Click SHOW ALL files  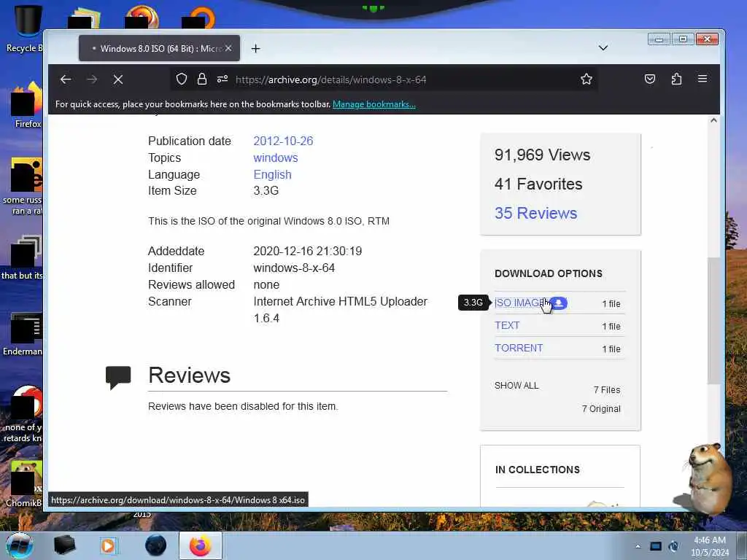516,386
